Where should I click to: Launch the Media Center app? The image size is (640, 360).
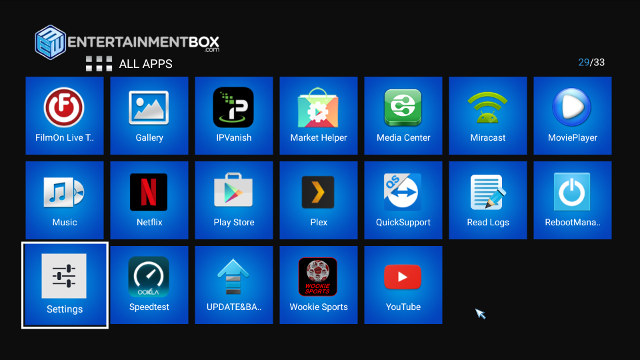coord(403,116)
